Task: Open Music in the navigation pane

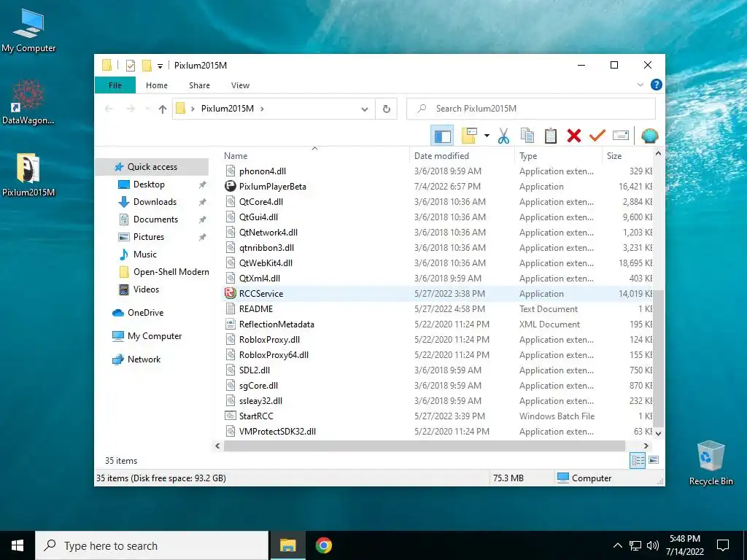Action: coord(144,254)
